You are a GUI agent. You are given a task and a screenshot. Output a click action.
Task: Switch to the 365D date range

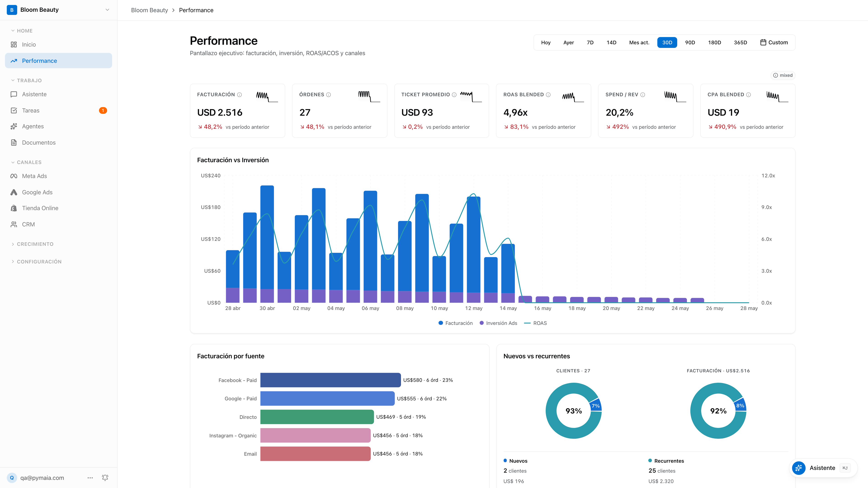pyautogui.click(x=741, y=42)
